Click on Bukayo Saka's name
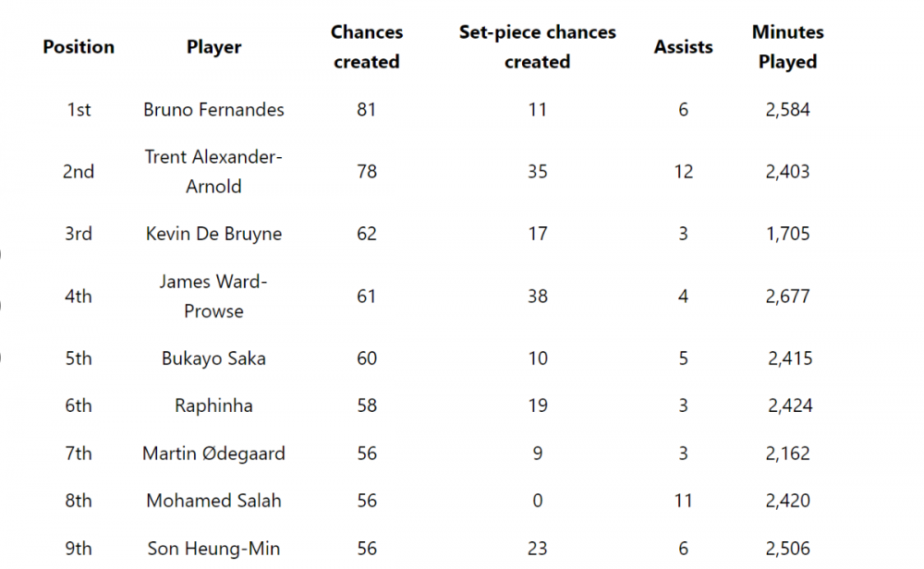Viewport: 924px width, 569px height. click(x=213, y=358)
